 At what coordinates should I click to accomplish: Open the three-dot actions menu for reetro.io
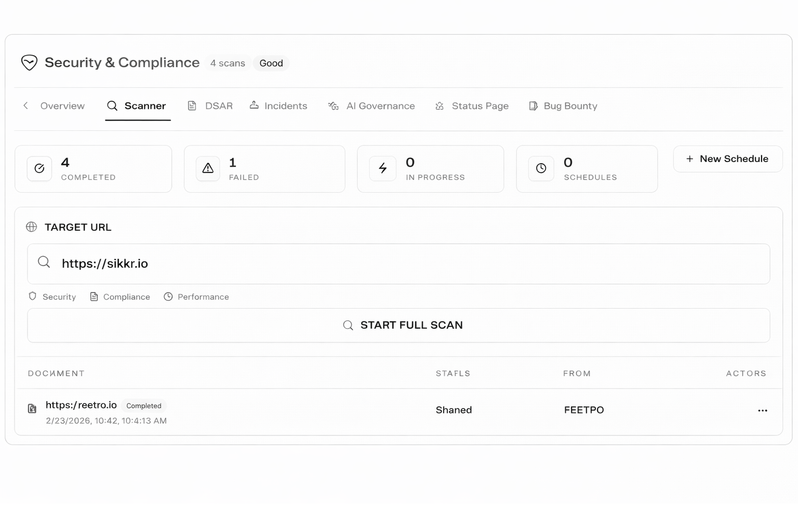point(762,410)
